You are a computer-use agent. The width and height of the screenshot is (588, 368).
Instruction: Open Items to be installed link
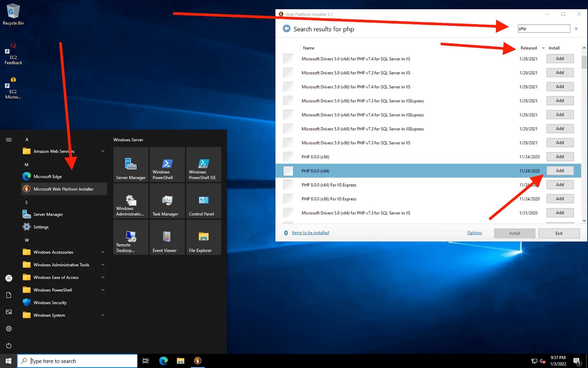310,233
